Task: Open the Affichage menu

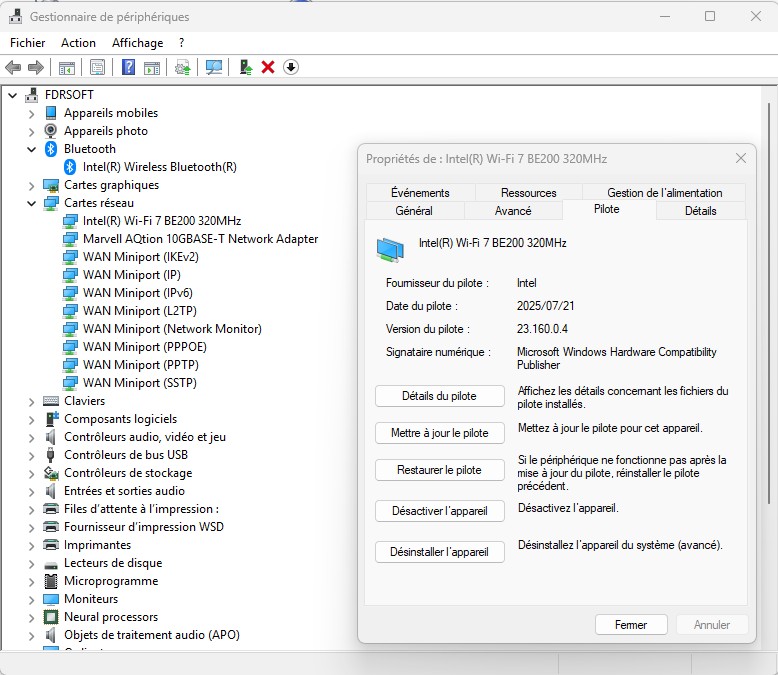Action: coord(137,43)
